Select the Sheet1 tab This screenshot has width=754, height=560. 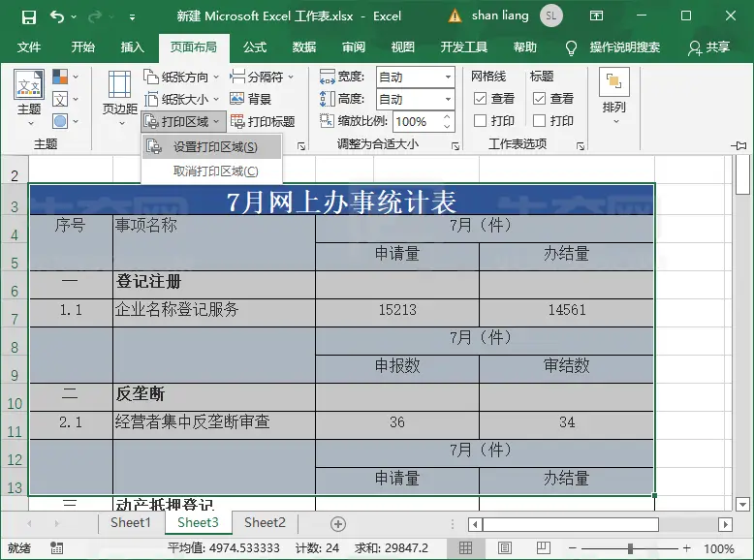131,522
